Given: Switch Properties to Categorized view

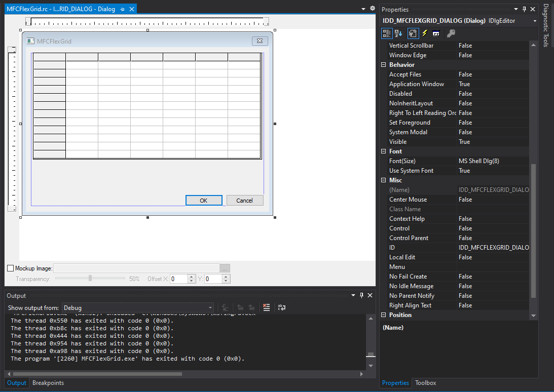Looking at the screenshot, I should click(x=387, y=33).
